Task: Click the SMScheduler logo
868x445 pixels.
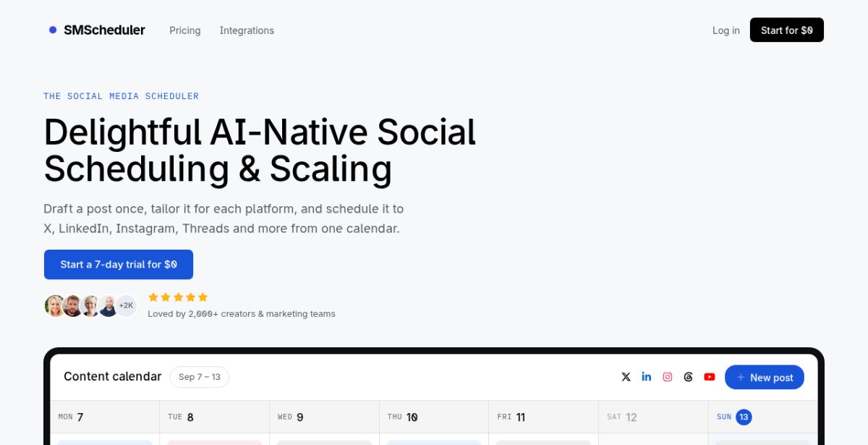Action: click(x=97, y=30)
